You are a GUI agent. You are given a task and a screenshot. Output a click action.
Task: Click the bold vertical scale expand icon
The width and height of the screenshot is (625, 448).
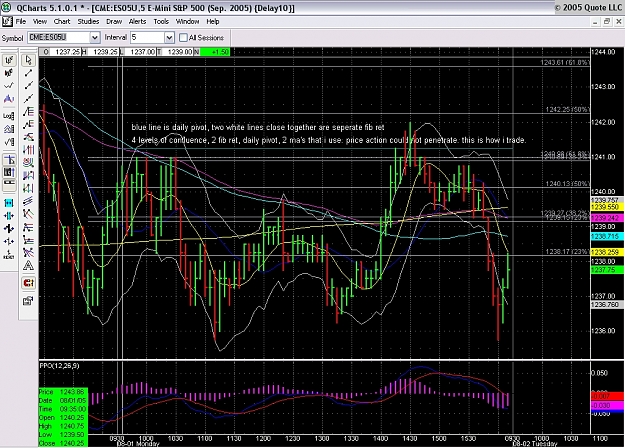point(9,228)
